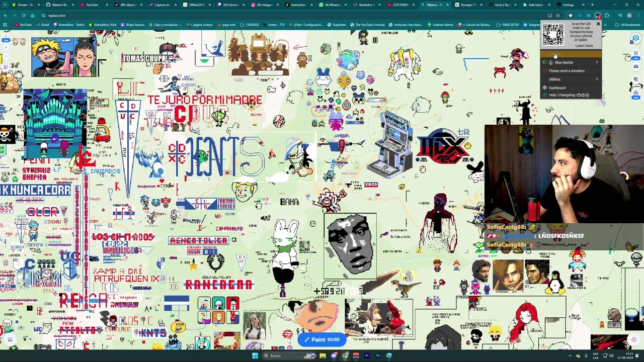
Task: Open the Help link in Tampermonkey popup
Action: tap(552, 95)
